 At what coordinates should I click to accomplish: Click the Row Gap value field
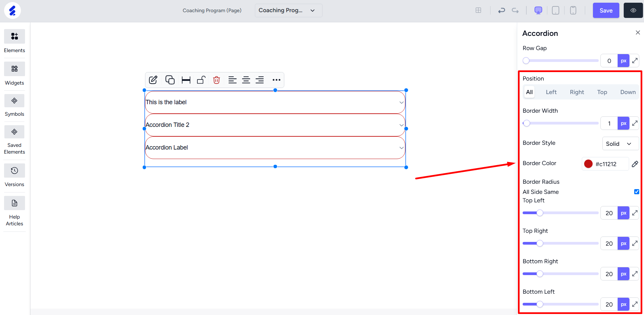(x=609, y=61)
